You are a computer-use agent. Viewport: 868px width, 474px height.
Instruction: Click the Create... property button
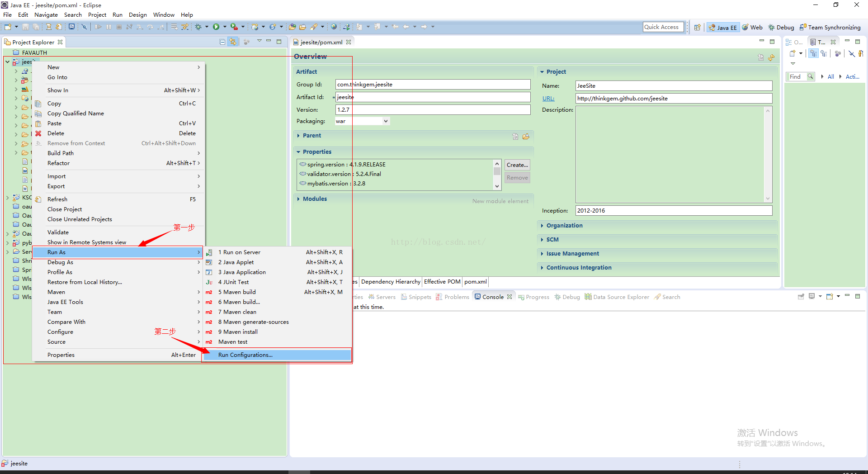click(x=517, y=165)
